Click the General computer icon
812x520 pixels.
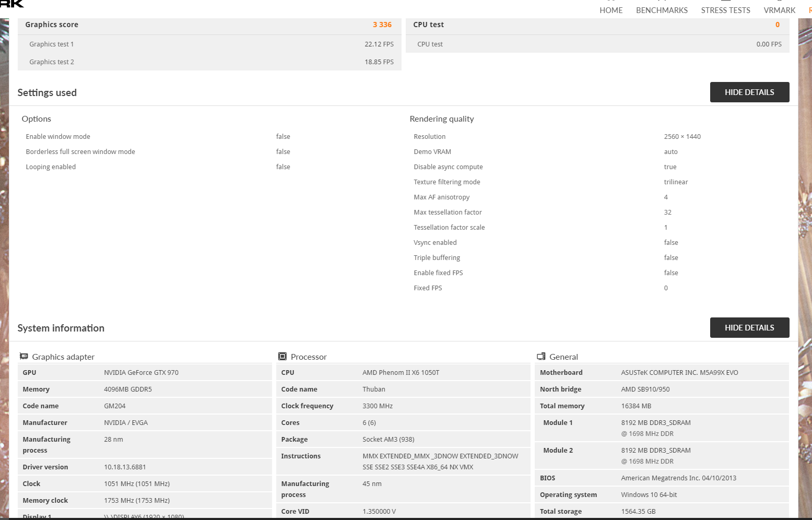[x=541, y=357]
